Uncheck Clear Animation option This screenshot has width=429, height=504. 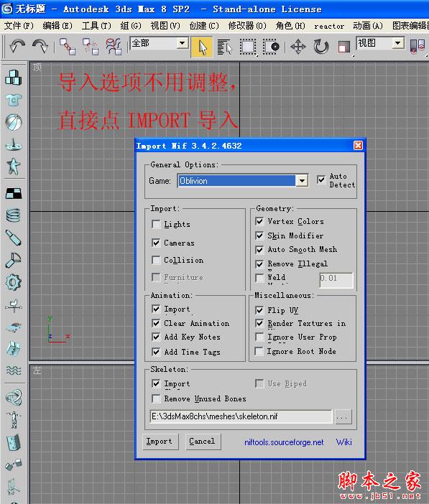pyautogui.click(x=156, y=323)
